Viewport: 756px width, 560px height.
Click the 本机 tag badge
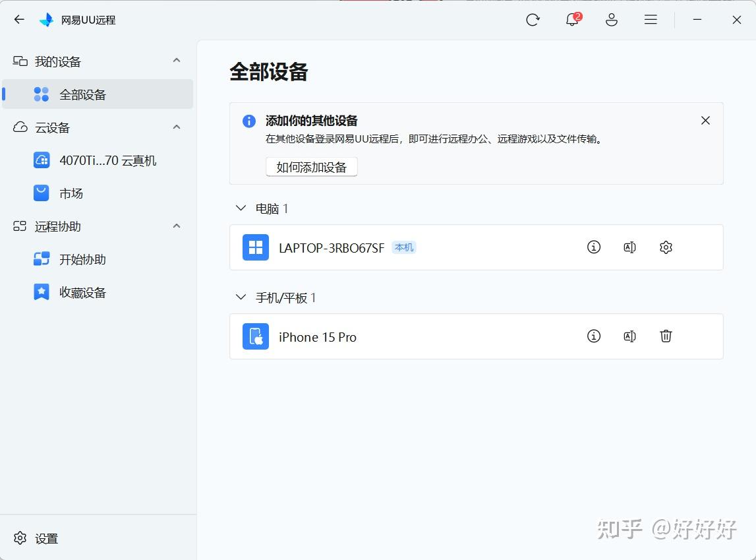point(404,247)
